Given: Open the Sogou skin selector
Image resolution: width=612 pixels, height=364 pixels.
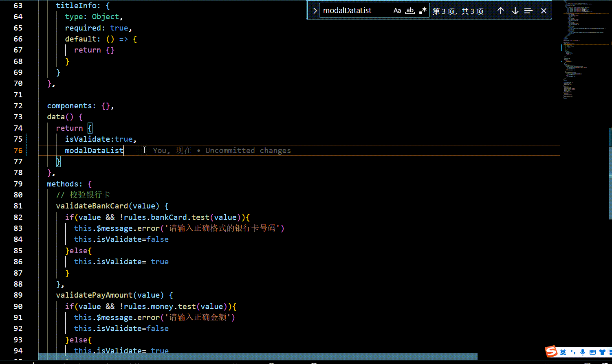Looking at the screenshot, I should coord(602,352).
